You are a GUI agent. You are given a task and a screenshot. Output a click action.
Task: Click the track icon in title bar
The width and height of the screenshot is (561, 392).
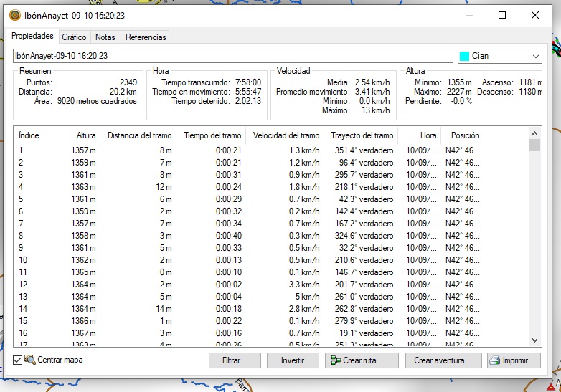15,15
